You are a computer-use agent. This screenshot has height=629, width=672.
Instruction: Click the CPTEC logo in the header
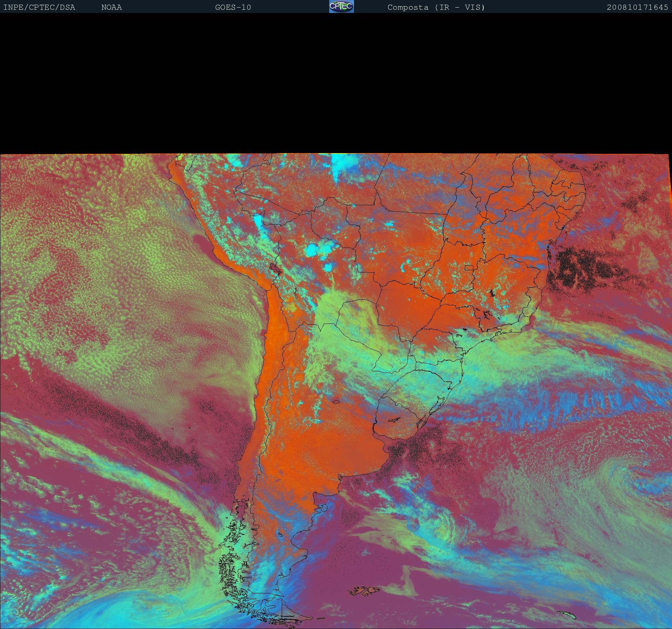341,6
